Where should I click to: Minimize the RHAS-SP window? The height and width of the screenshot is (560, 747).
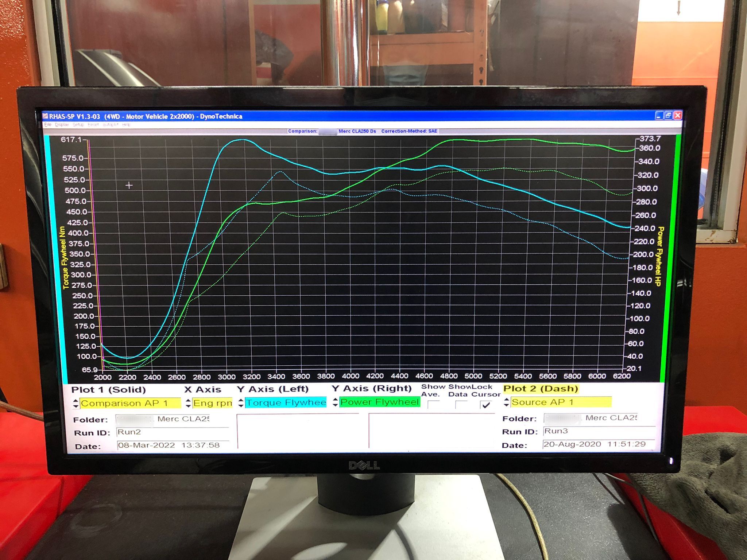click(x=659, y=116)
